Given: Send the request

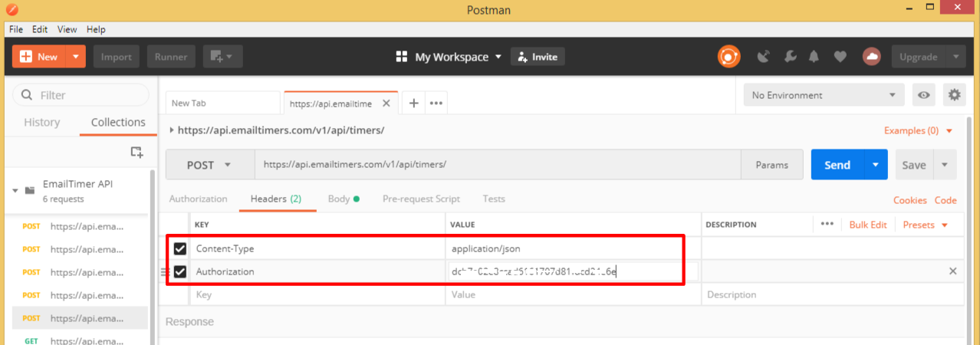Looking at the screenshot, I should tap(837, 165).
